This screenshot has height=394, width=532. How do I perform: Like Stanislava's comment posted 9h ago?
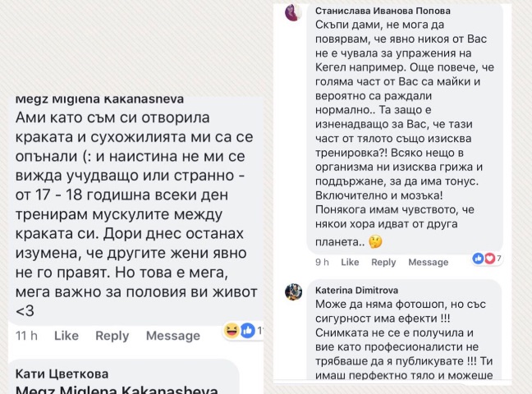tap(350, 262)
